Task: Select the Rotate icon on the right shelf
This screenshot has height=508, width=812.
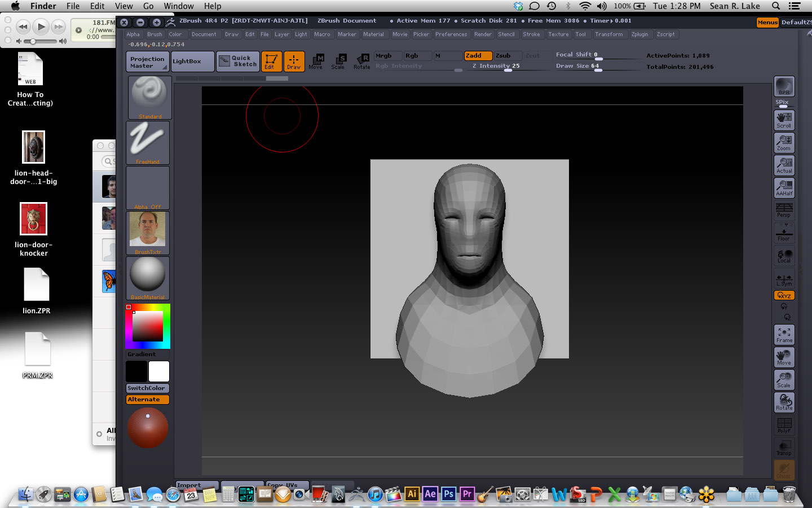Action: (x=784, y=402)
